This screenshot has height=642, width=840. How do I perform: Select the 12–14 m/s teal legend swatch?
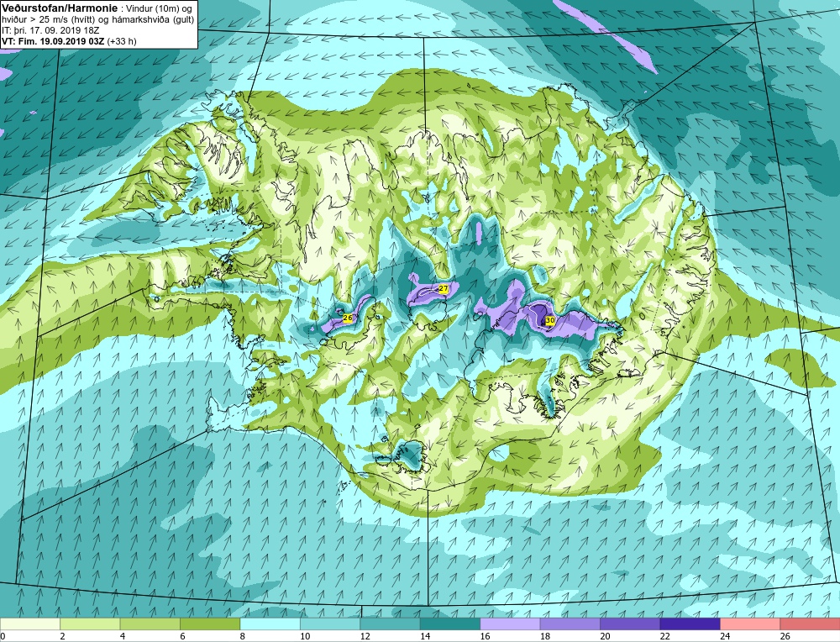[390, 624]
